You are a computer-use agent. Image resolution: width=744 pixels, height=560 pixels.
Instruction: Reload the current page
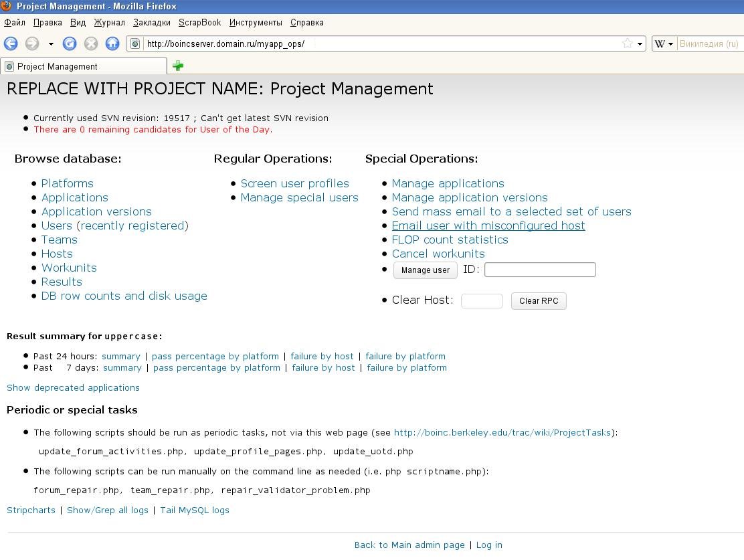tap(70, 43)
